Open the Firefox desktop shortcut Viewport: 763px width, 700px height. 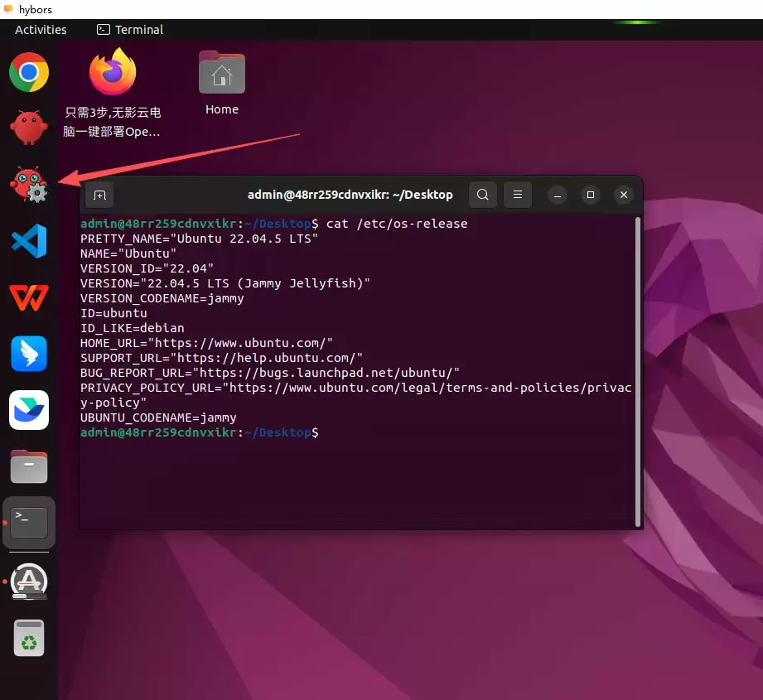click(113, 75)
